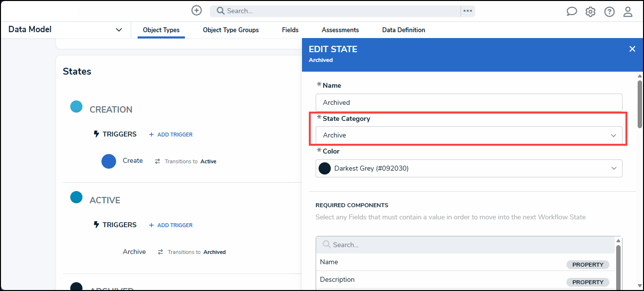The height and width of the screenshot is (291, 644).
Task: Open the settings gear icon
Action: point(590,12)
